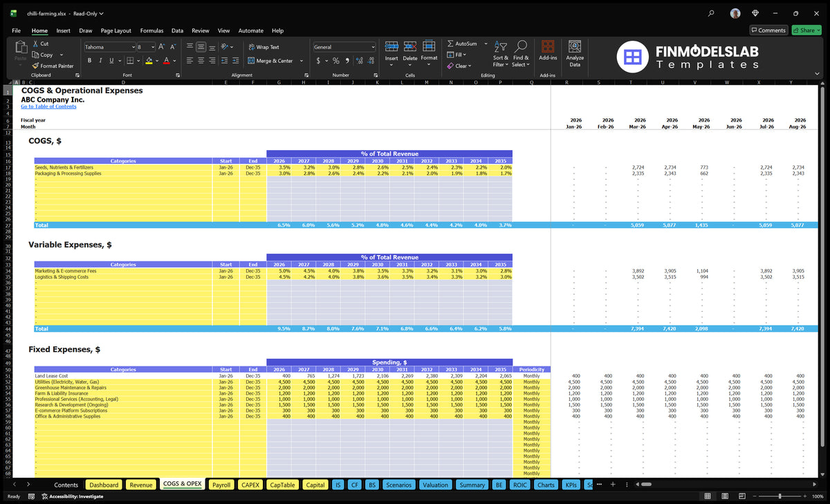Click the zoom slider in status bar

pyautogui.click(x=780, y=496)
